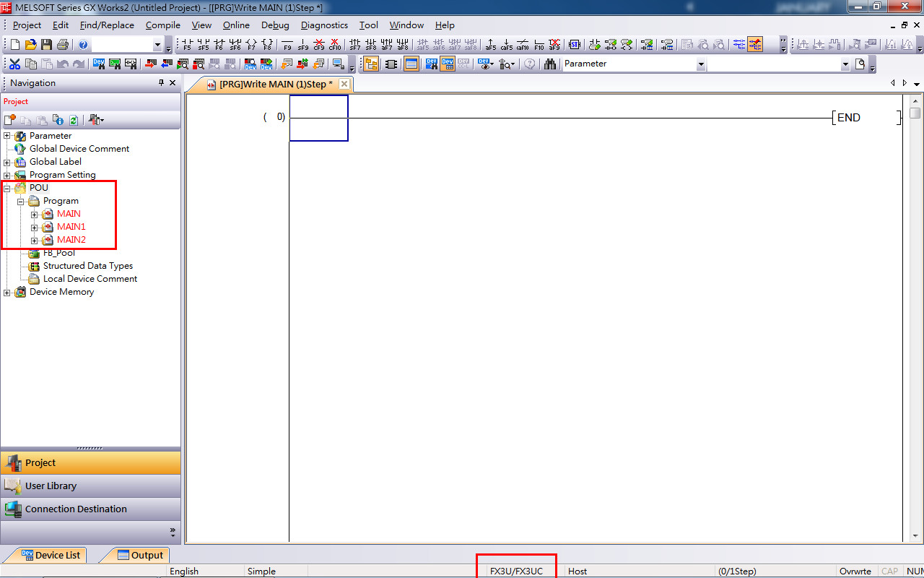Screen dimensions: 924x578
Task: Toggle the highlighted write mode toolbar button
Action: [755, 45]
